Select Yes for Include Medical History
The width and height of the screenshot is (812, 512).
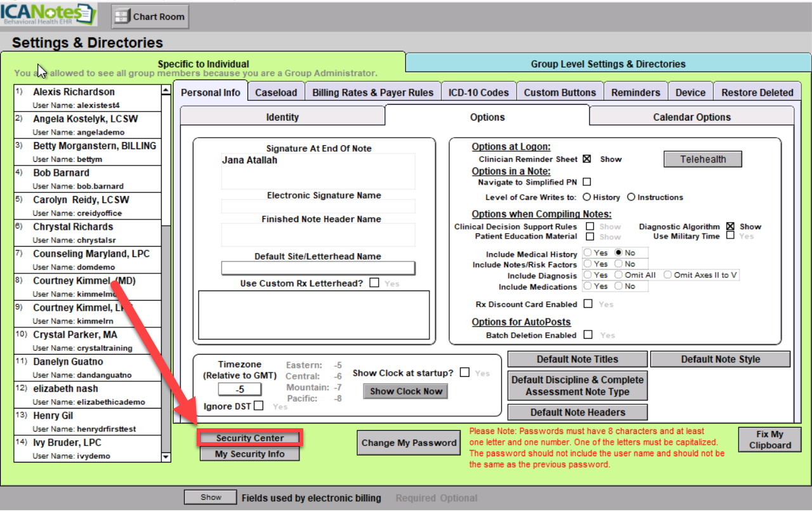click(x=588, y=253)
